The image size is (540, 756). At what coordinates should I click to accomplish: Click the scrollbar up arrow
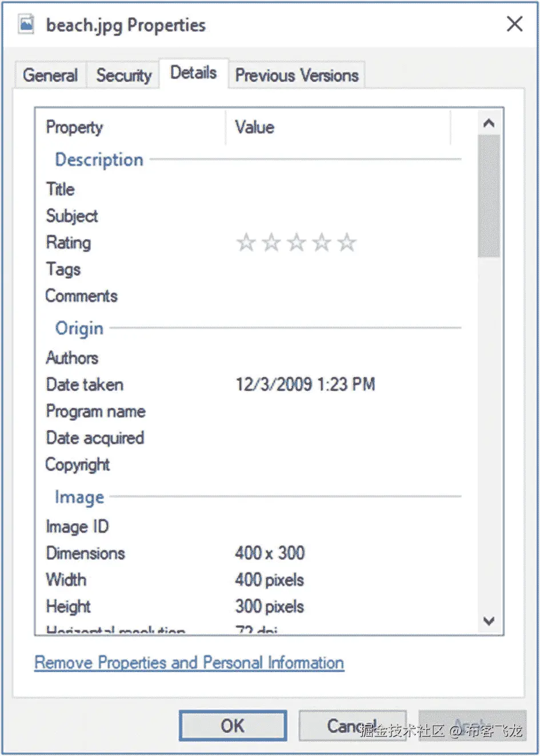(489, 122)
